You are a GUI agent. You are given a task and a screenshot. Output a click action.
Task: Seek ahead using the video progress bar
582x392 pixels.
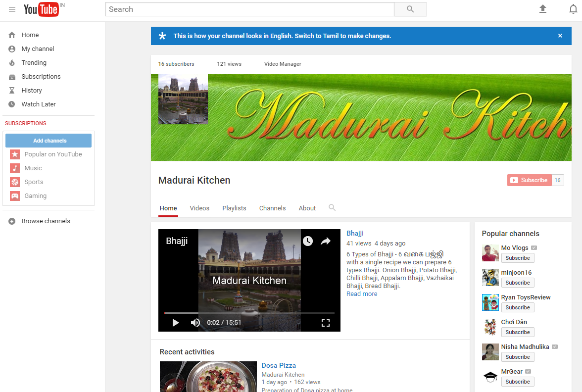247,313
